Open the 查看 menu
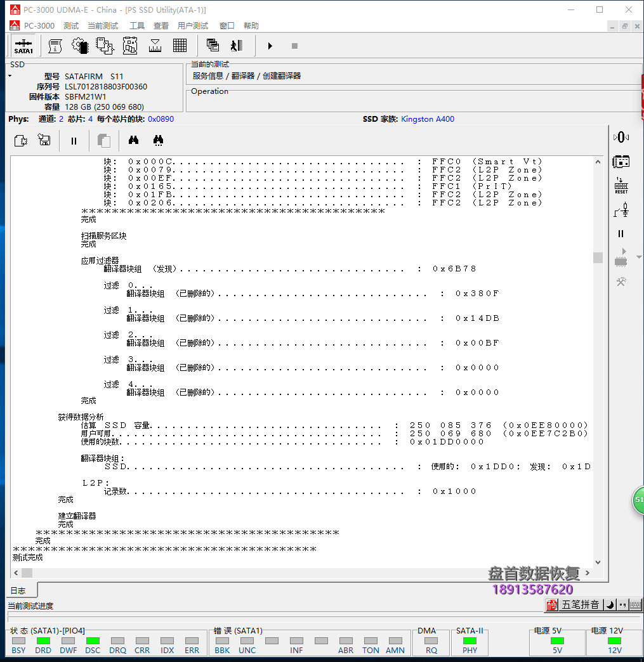Image resolution: width=644 pixels, height=662 pixels. [161, 26]
